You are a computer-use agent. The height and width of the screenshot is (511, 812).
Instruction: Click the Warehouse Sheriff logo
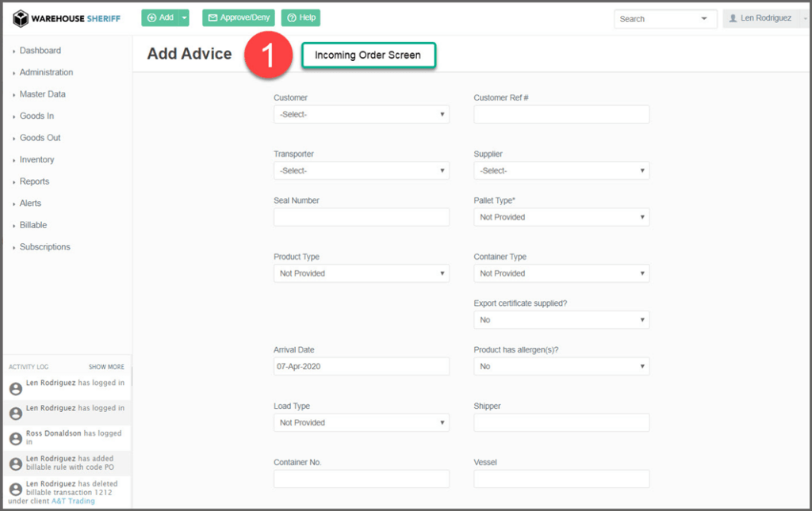[x=67, y=18]
